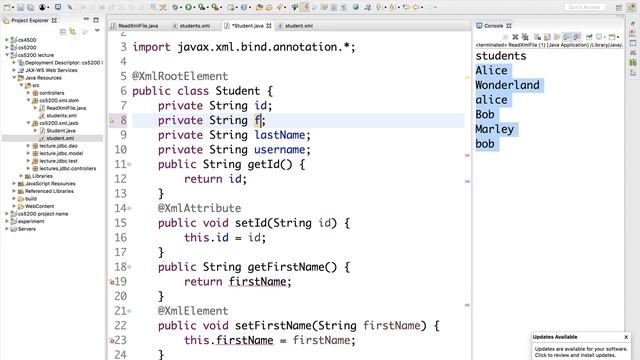This screenshot has height=360, width=640.
Task: Click the warning marker on line 8 gutter
Action: pos(111,120)
